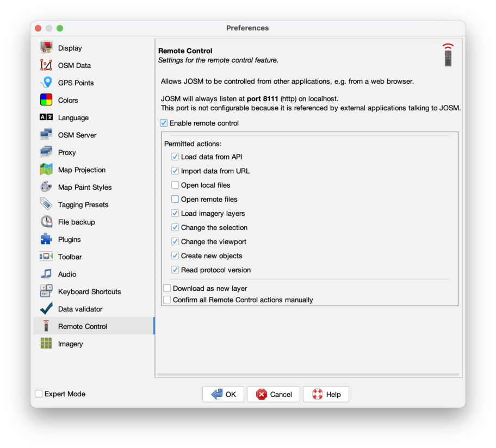Uncheck Change the viewport
Screen dimensions: 496x448
coord(175,241)
